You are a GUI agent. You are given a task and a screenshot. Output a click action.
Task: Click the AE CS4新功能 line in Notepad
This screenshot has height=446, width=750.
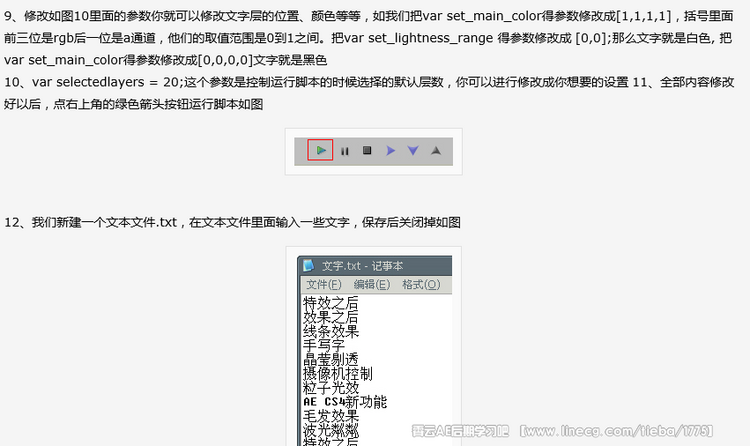(345, 401)
